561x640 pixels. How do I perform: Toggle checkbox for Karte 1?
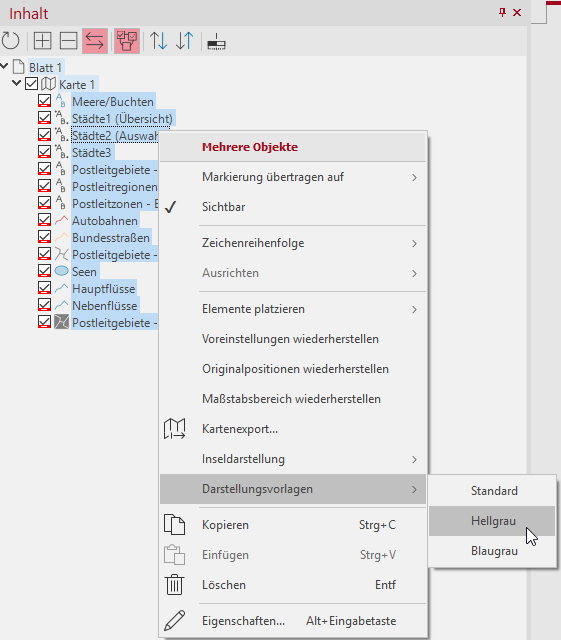coord(31,84)
